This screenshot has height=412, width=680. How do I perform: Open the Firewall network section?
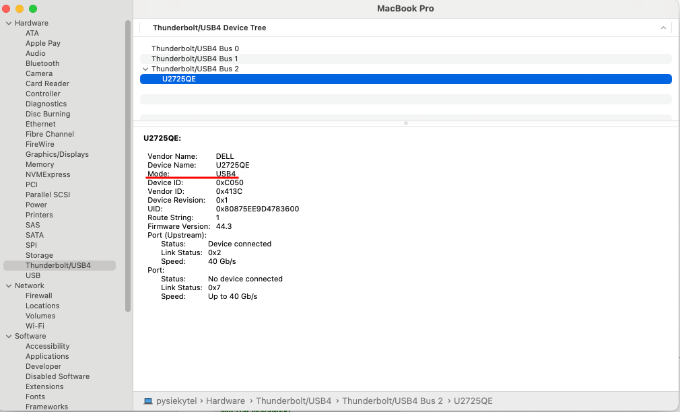(39, 295)
